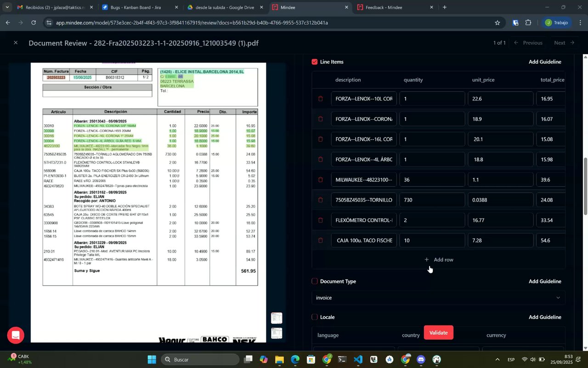
Task: Select the second page thumbnail
Action: [277, 333]
